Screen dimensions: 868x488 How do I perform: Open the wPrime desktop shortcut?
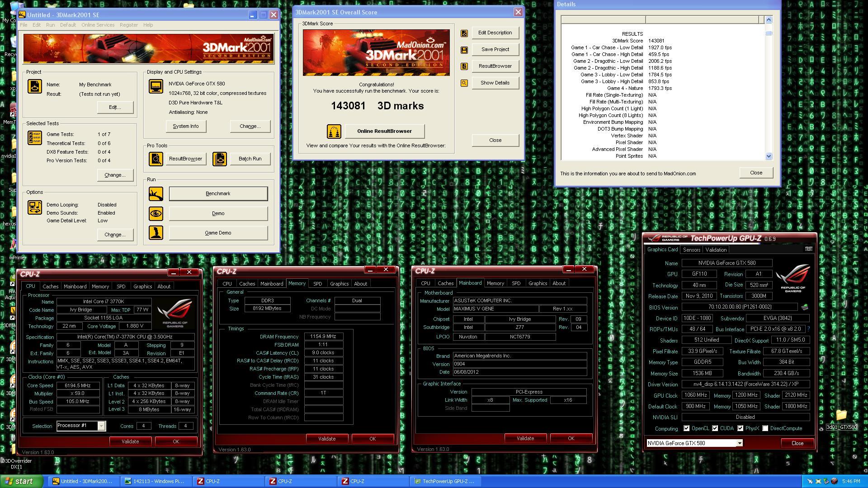click(16, 251)
